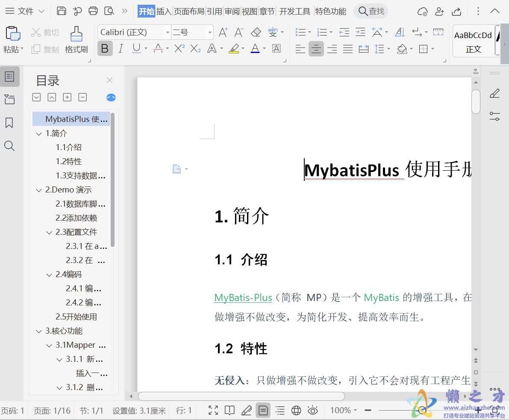509x420 pixels.
Task: Switch to reading mode book icon
Action: [x=229, y=410]
